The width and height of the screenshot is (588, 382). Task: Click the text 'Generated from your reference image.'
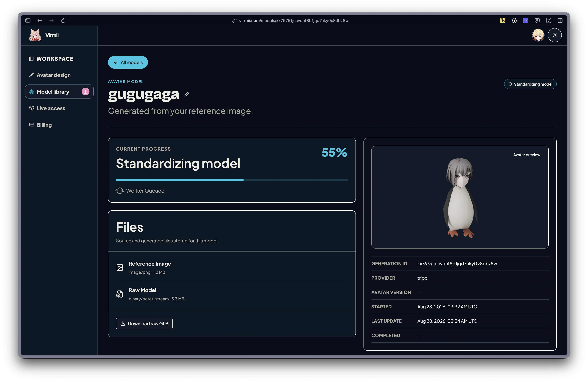(x=180, y=111)
